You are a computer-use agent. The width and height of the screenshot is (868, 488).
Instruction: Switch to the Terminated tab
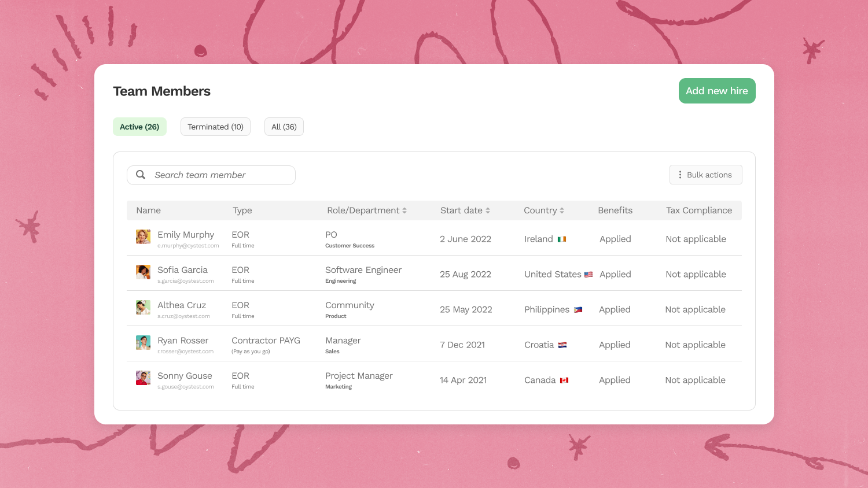215,126
